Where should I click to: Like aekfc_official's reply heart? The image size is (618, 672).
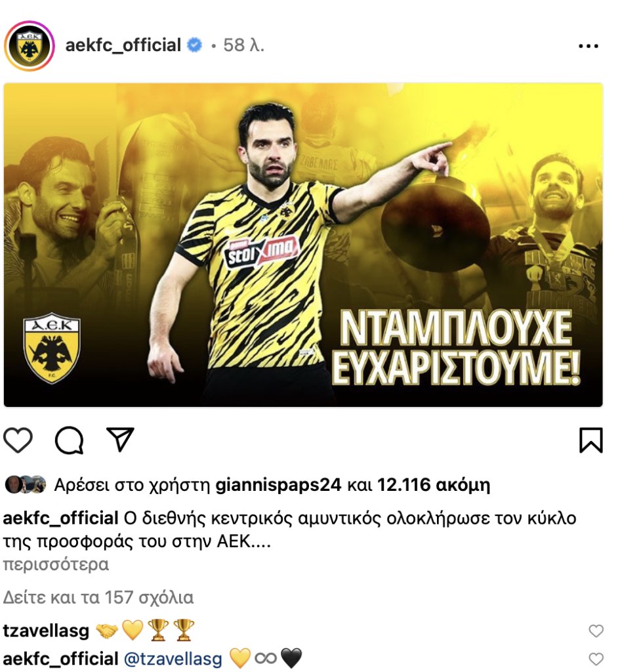pyautogui.click(x=596, y=659)
